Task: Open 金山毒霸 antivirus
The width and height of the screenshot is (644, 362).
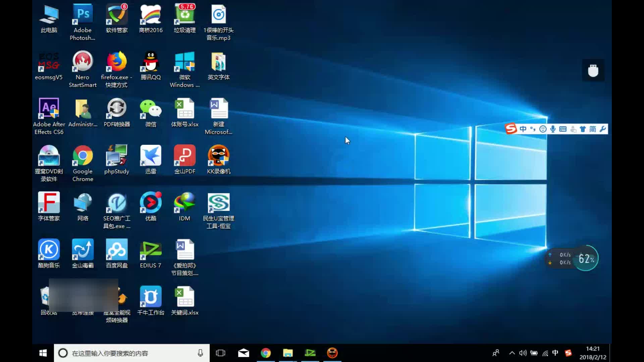Action: [83, 254]
